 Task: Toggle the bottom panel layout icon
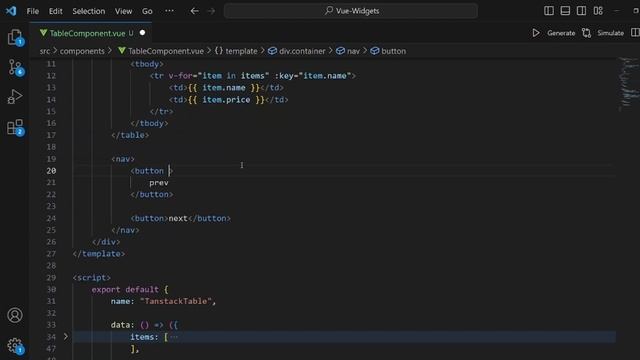pos(565,11)
